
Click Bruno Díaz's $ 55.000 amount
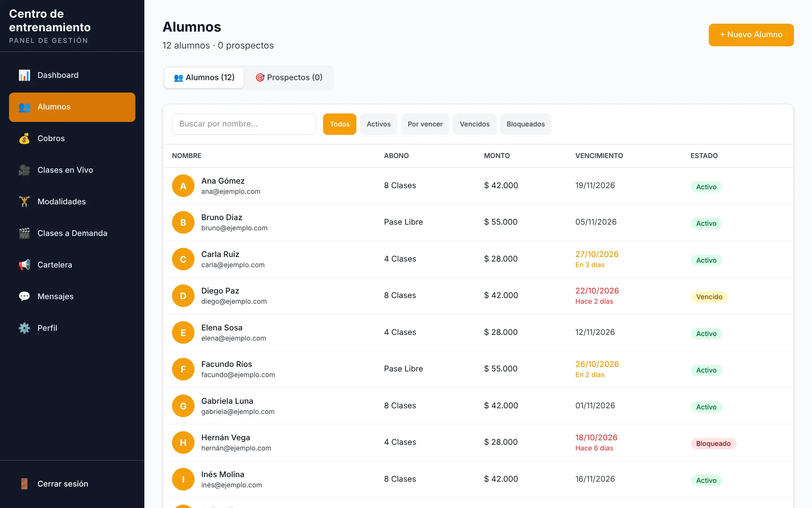[501, 222]
